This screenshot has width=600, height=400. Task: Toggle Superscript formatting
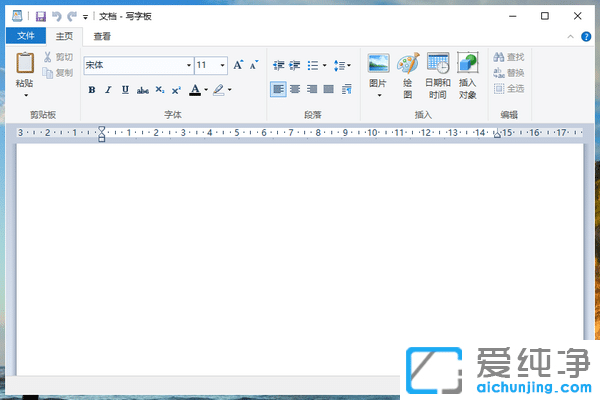click(x=176, y=90)
